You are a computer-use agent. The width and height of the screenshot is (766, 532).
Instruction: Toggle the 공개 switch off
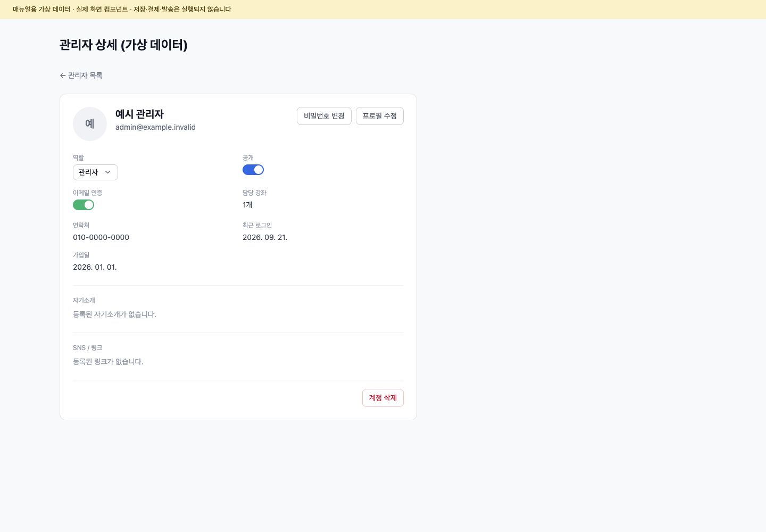[253, 170]
